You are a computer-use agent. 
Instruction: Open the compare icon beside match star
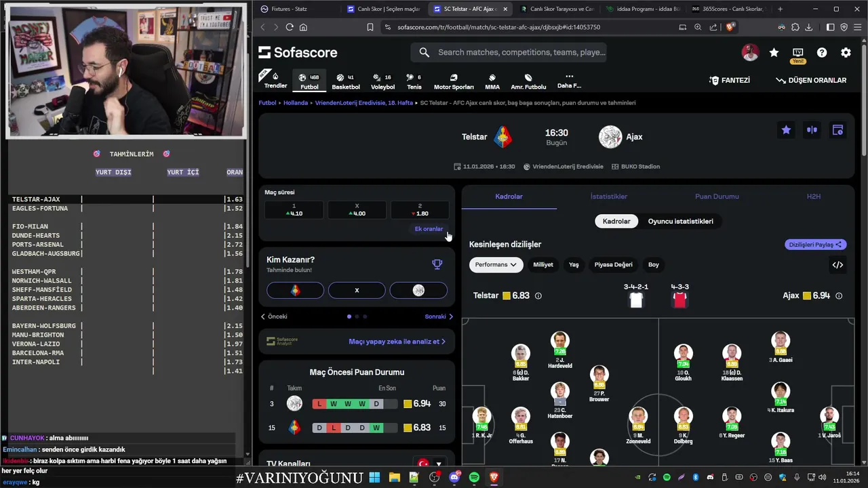point(812,130)
